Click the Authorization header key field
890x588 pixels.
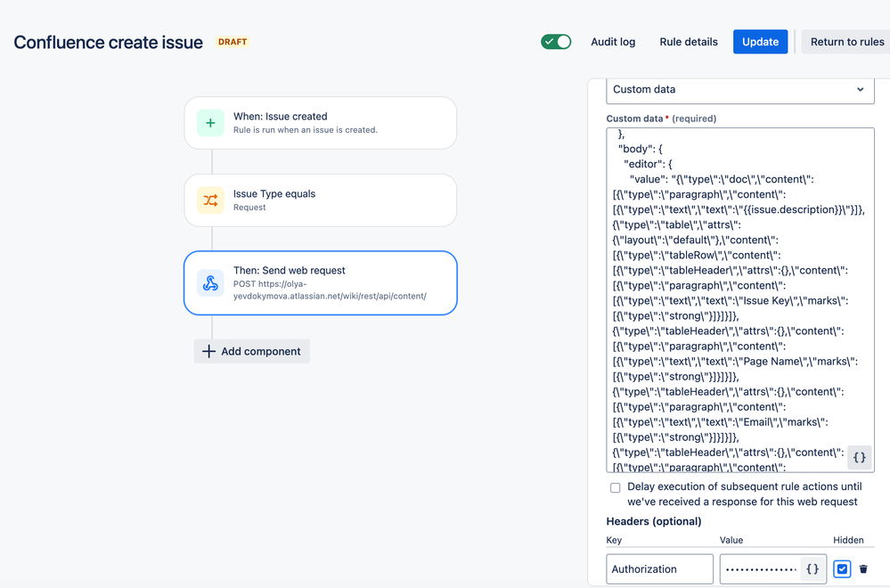659,568
